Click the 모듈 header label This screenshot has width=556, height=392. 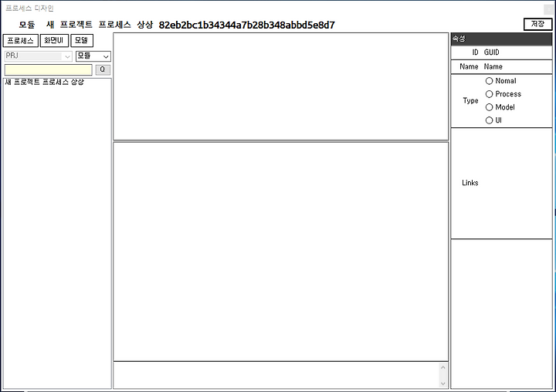click(x=27, y=25)
